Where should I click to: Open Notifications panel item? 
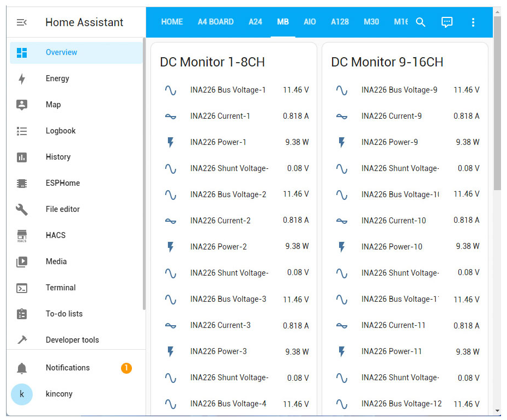tap(68, 368)
